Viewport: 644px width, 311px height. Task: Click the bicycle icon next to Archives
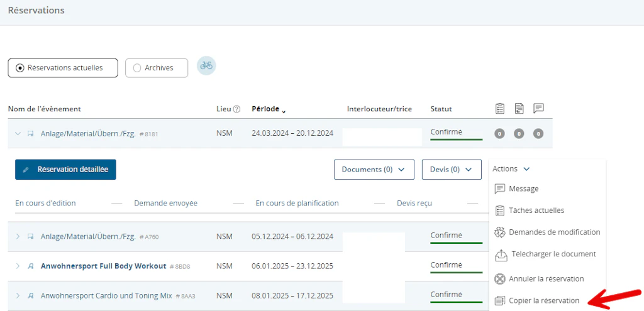(206, 66)
